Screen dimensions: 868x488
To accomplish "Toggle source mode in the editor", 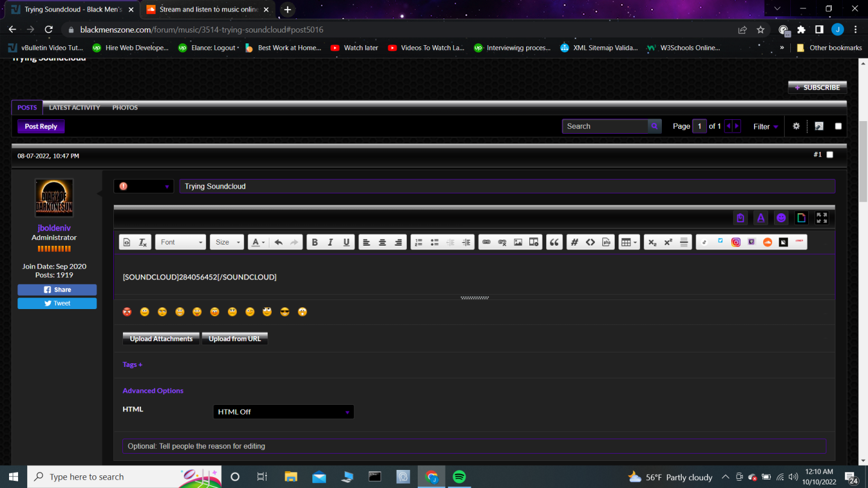I will [127, 242].
